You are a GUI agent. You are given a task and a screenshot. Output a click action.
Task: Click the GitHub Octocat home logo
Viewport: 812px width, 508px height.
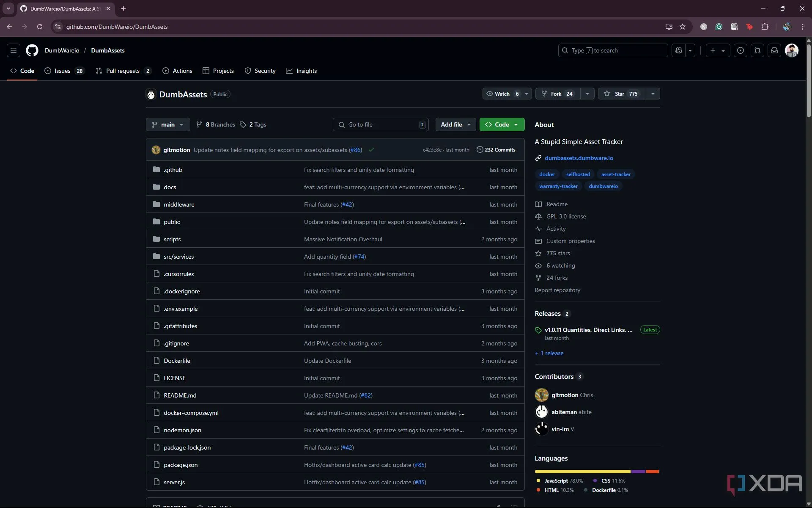(32, 50)
